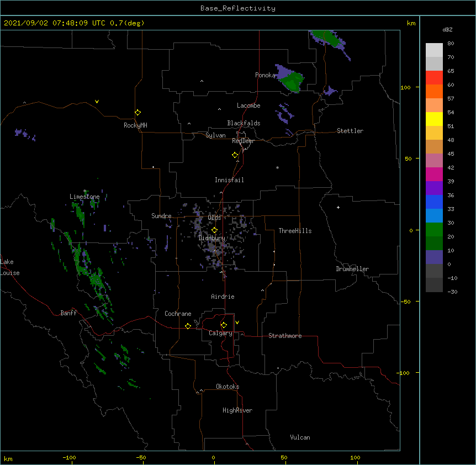
Task: Click the yellow diamond marker below Cochrane
Action: pyautogui.click(x=188, y=326)
